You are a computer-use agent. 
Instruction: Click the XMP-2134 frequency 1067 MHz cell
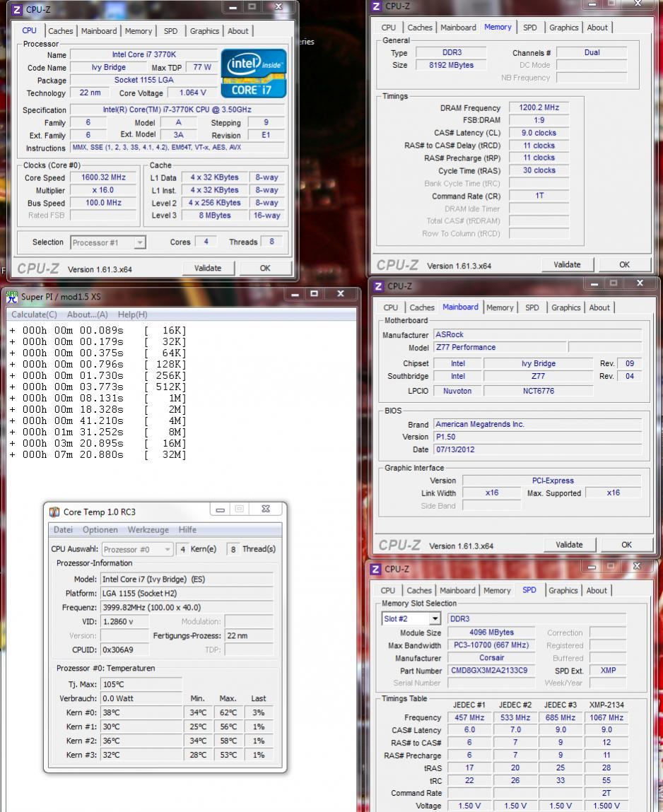pos(606,718)
